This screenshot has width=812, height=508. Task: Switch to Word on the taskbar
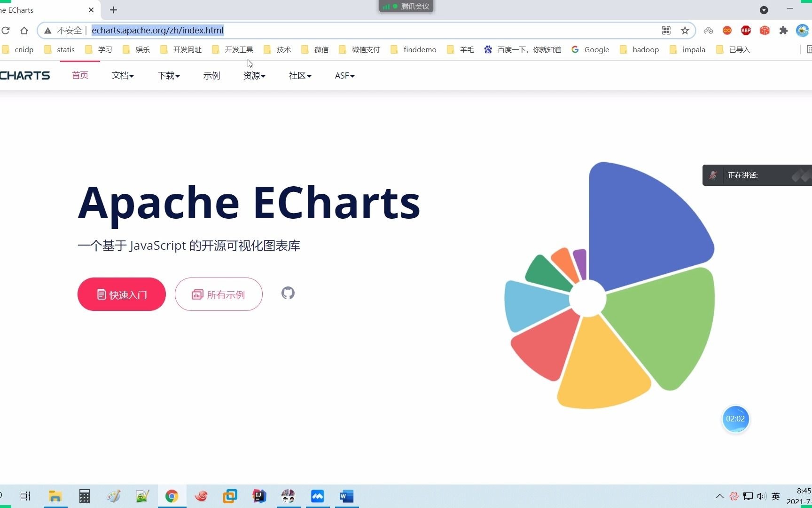pyautogui.click(x=346, y=496)
